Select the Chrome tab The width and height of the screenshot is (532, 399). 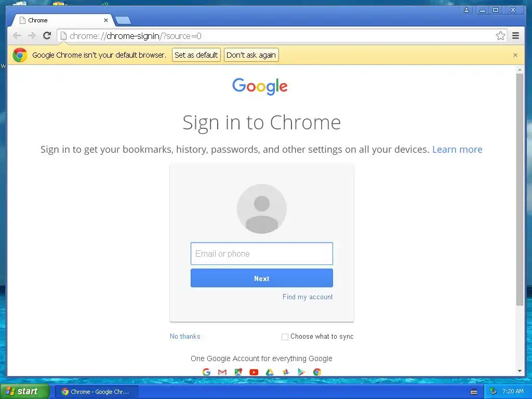pos(63,20)
